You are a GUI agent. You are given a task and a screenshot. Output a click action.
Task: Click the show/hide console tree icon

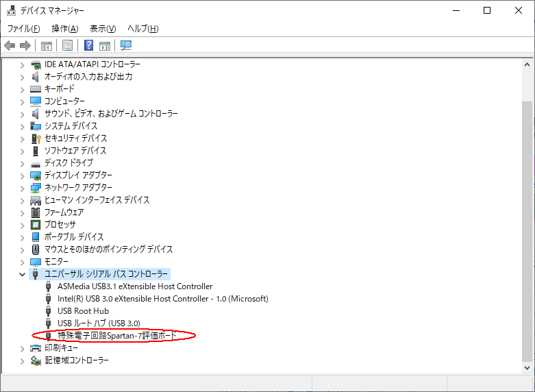47,46
